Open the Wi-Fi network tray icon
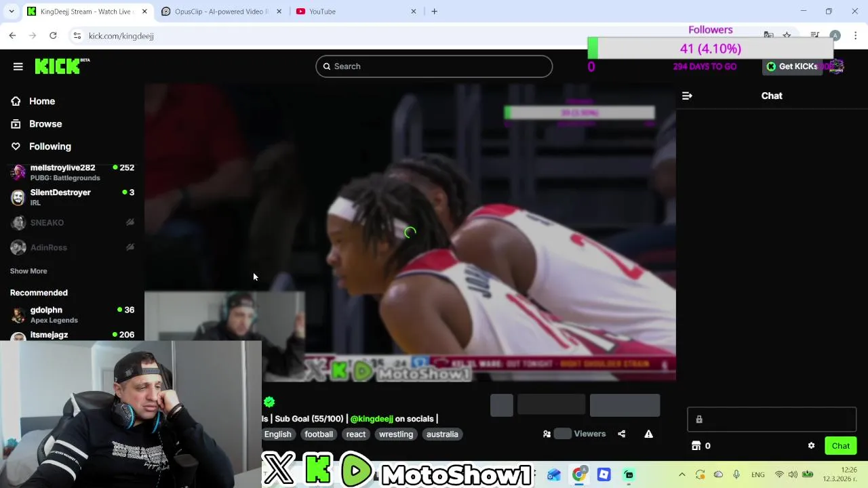The image size is (868, 488). click(x=779, y=474)
